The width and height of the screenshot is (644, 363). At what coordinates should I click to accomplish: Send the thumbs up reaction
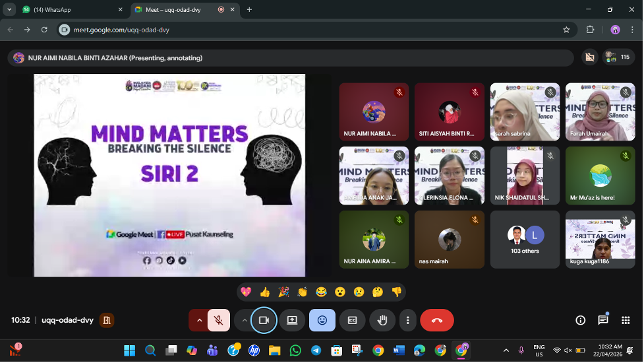pos(265,292)
